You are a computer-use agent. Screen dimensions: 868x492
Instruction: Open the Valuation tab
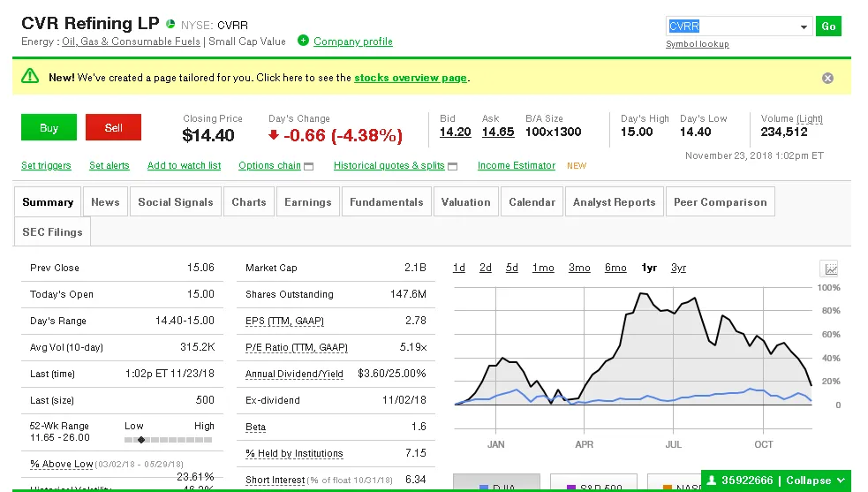[x=466, y=202]
